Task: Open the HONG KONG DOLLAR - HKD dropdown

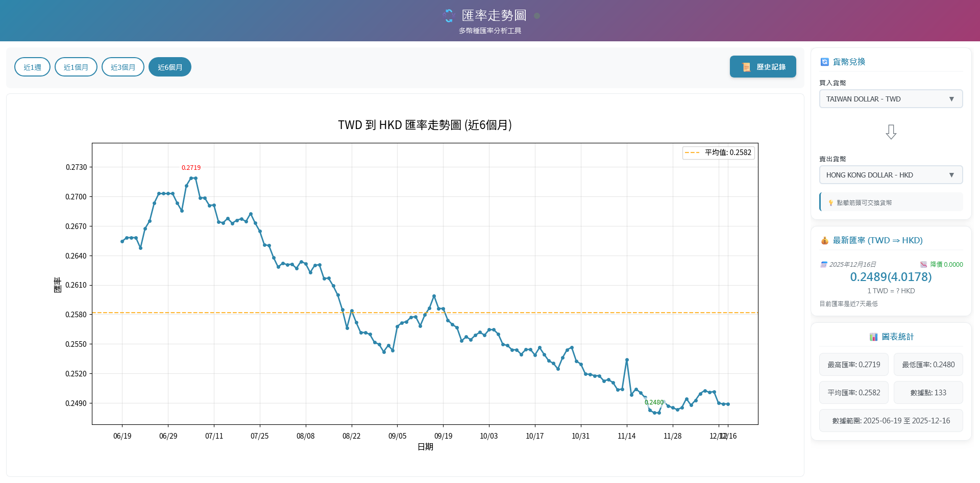Action: pos(891,175)
